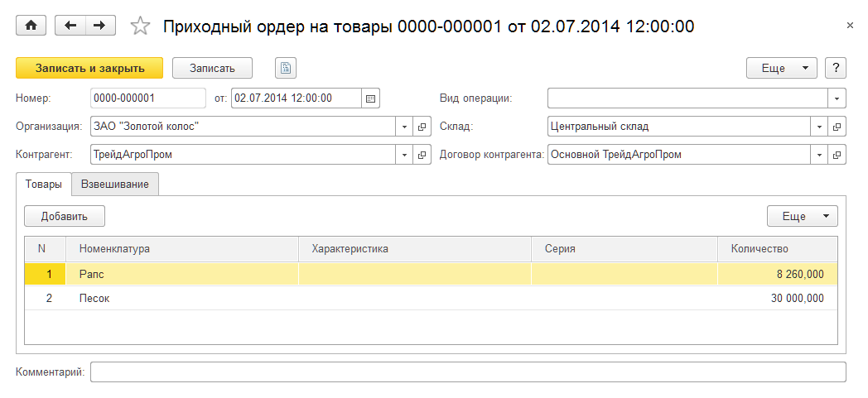Image resolution: width=868 pixels, height=398 pixels.
Task: Open the document report icon
Action: pyautogui.click(x=286, y=68)
